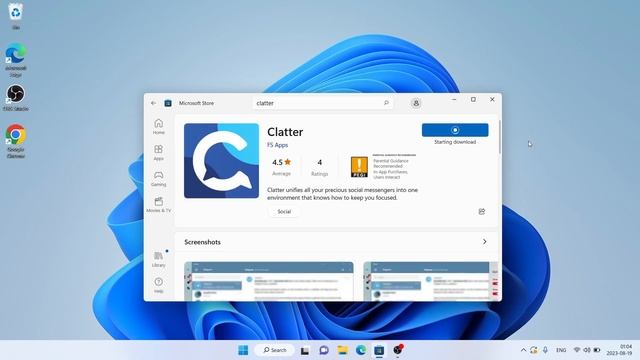
Task: Open the FS Apps publisher link
Action: click(278, 145)
